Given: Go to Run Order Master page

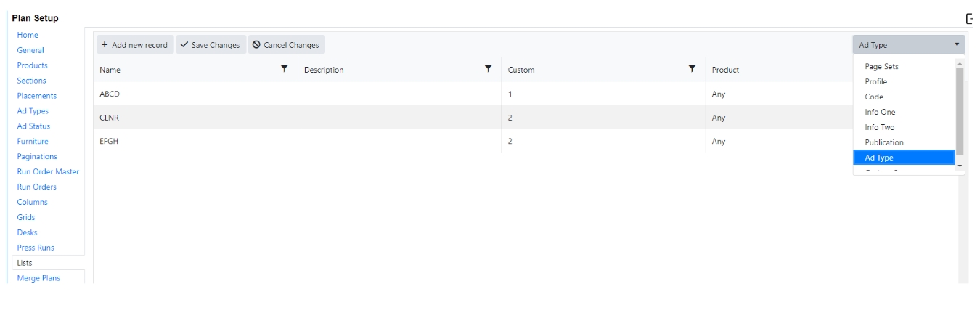Looking at the screenshot, I should pos(48,172).
